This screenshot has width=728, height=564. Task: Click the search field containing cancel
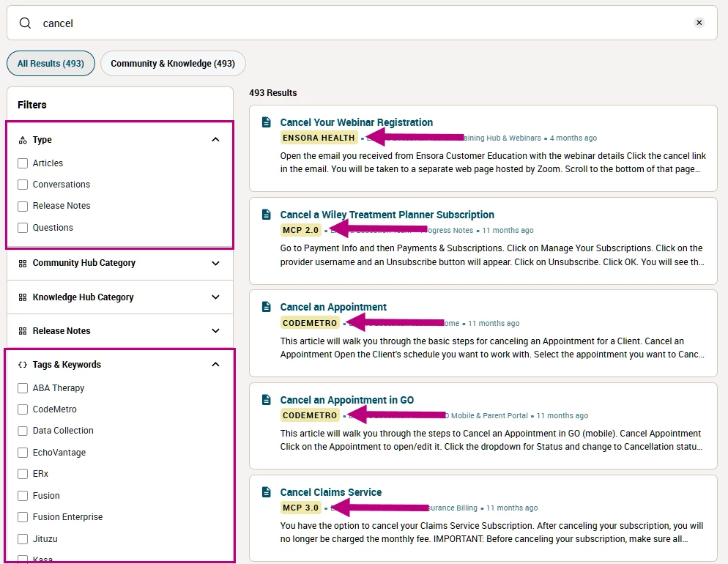click(362, 23)
